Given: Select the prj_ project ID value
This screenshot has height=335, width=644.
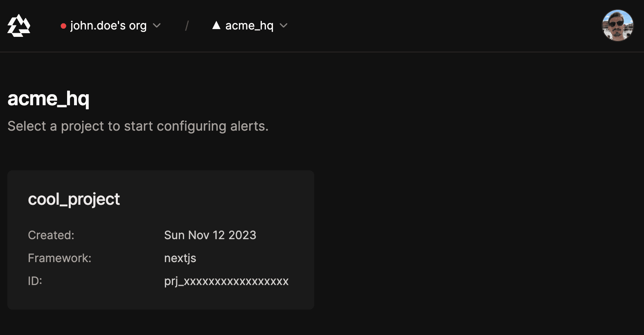Looking at the screenshot, I should point(226,281).
